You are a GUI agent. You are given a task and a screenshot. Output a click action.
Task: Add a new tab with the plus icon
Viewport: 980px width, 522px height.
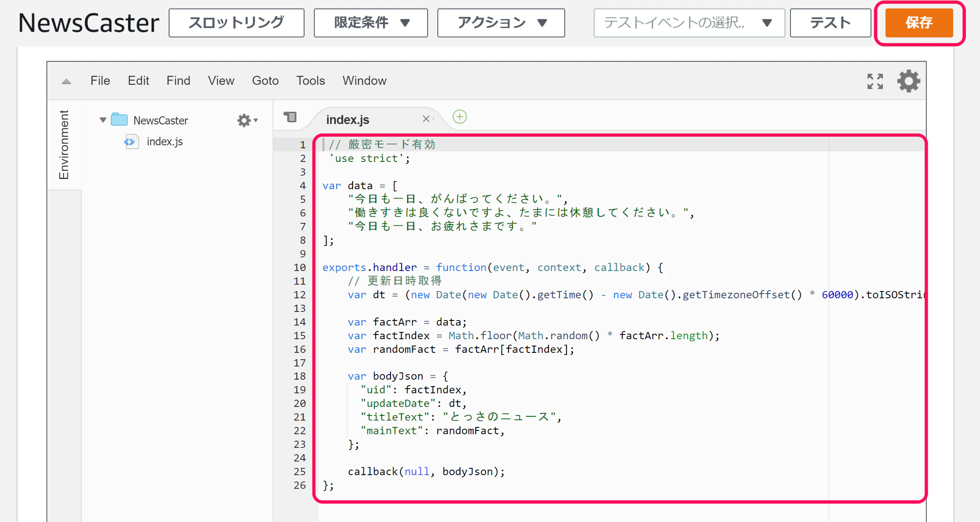point(460,117)
